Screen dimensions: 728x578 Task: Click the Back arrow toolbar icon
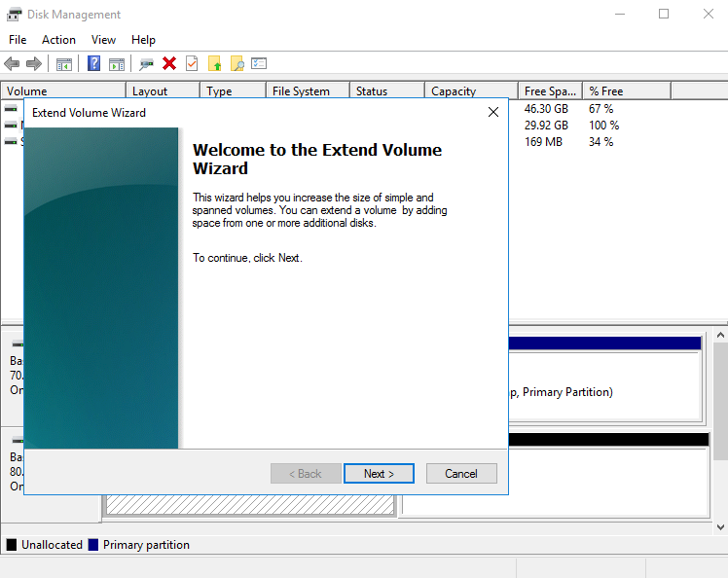(12, 63)
